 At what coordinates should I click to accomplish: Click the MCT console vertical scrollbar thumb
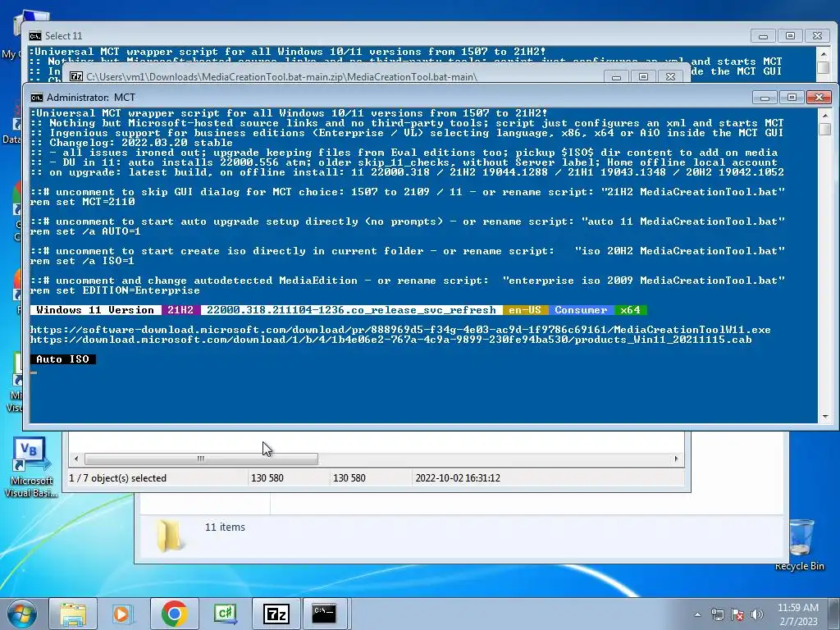click(x=825, y=129)
